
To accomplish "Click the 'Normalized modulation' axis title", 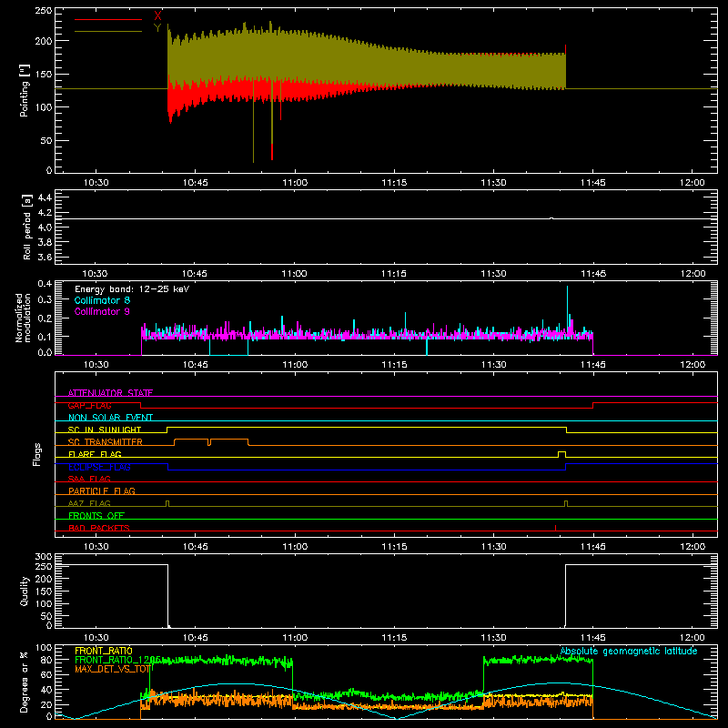I will [x=24, y=318].
